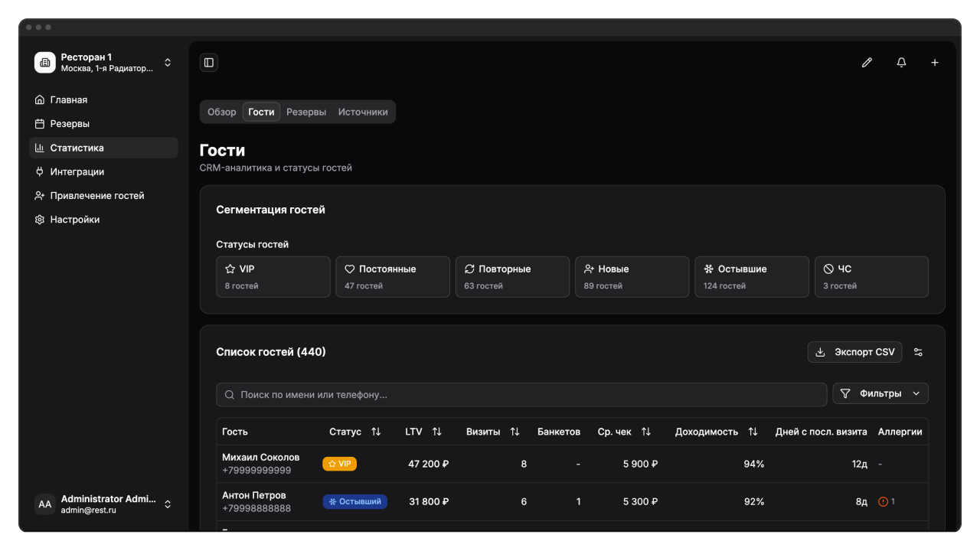Open the Ресторан 1 restaurant switcher
The height and width of the screenshot is (551, 980).
pyautogui.click(x=168, y=63)
